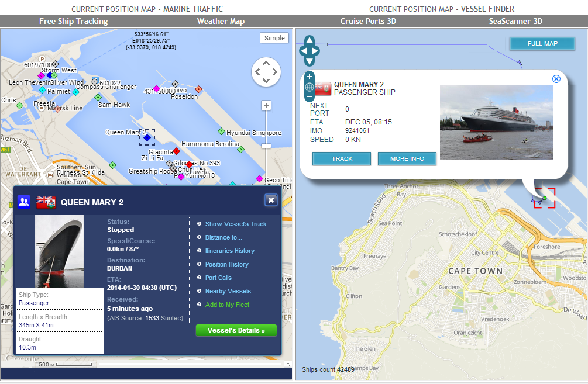
Task: Click the FULL MAP button
Action: (x=542, y=43)
